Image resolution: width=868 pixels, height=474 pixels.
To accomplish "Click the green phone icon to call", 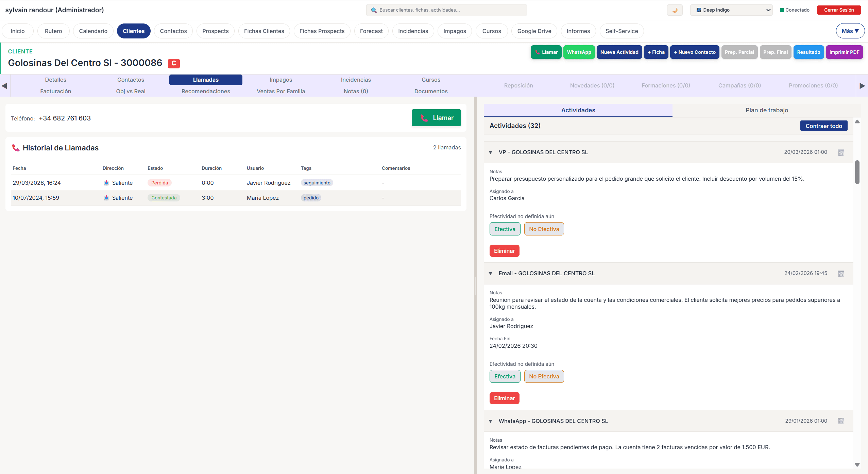I will (538, 52).
